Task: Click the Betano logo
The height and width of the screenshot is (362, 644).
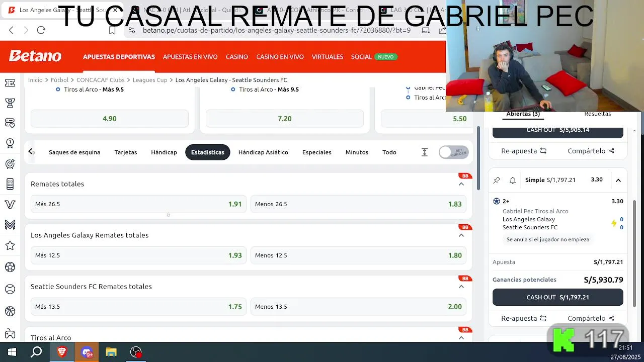Action: (x=35, y=56)
